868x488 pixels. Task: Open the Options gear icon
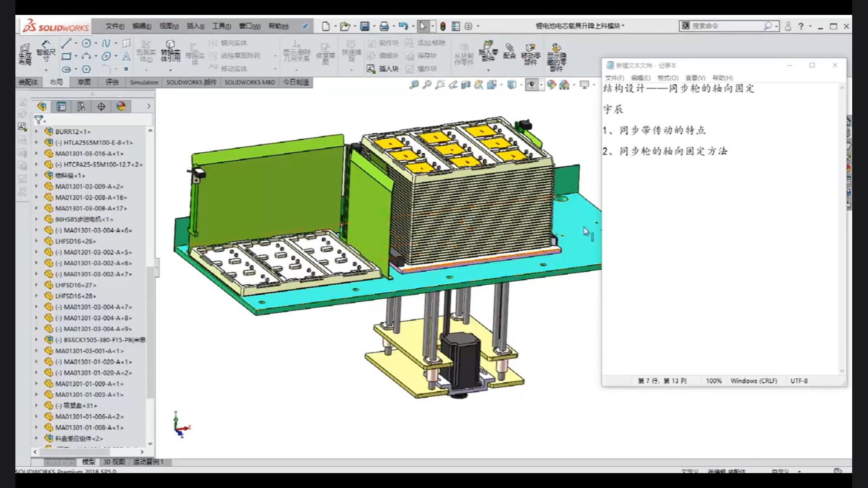click(468, 26)
